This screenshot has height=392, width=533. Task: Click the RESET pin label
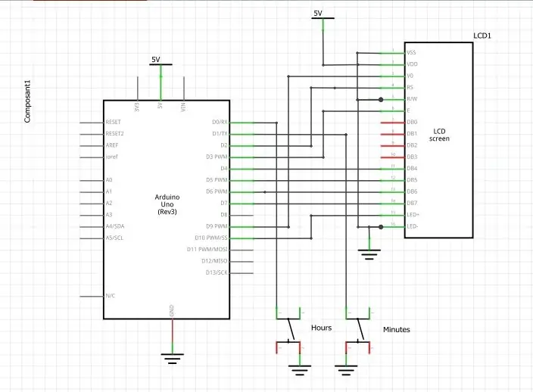(x=114, y=122)
